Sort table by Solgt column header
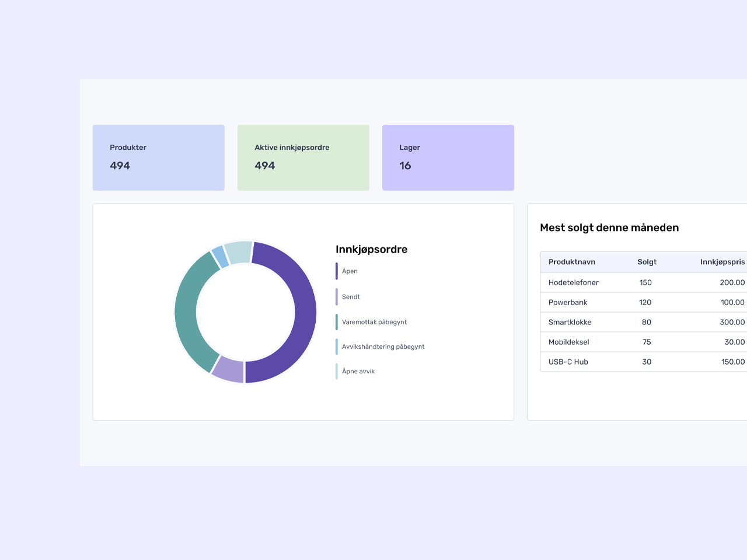Viewport: 747px width, 560px height. (647, 262)
